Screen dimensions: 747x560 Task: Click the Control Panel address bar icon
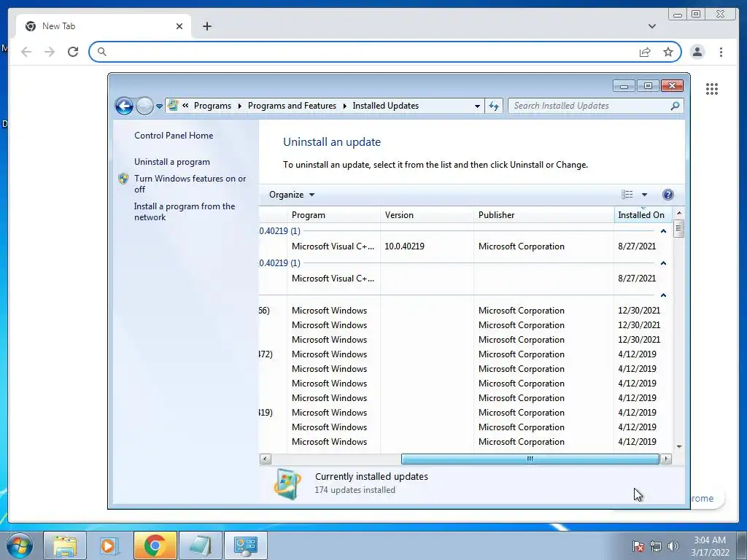pyautogui.click(x=173, y=106)
